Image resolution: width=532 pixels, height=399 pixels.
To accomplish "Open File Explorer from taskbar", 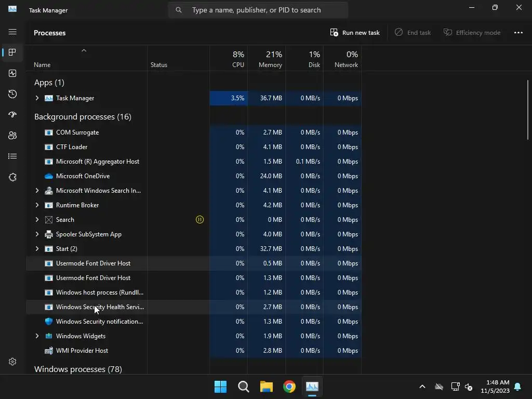I will [267, 387].
